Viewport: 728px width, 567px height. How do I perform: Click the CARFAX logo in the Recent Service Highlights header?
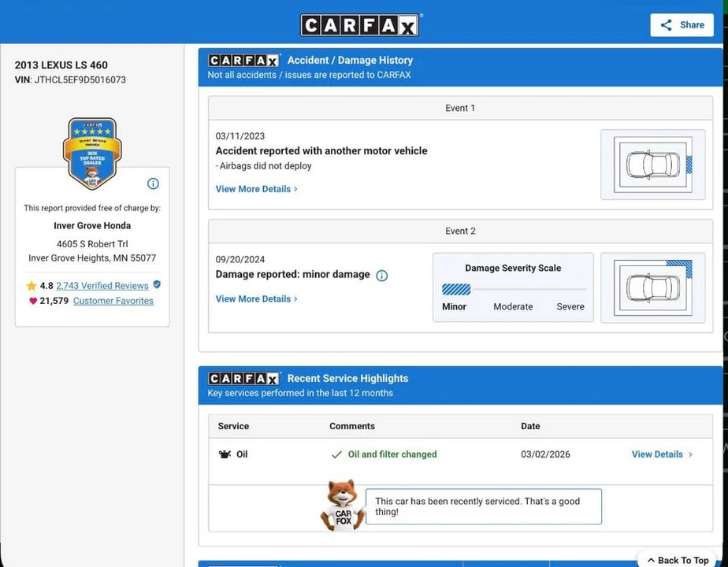pos(243,379)
